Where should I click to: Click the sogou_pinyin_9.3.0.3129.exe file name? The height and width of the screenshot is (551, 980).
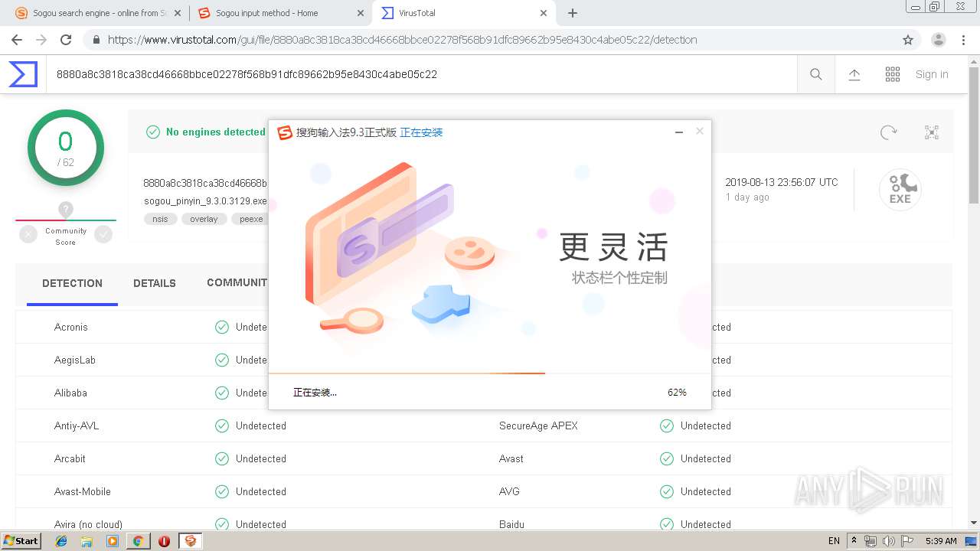tap(205, 201)
